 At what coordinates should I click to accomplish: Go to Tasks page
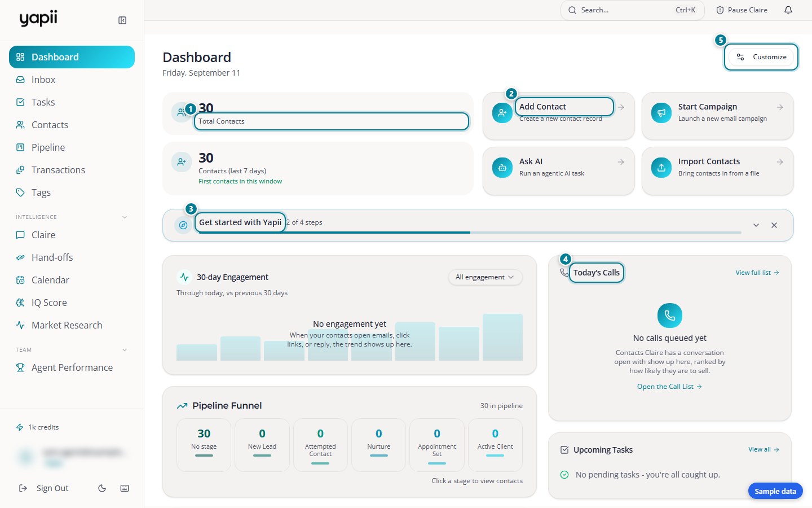click(x=72, y=102)
